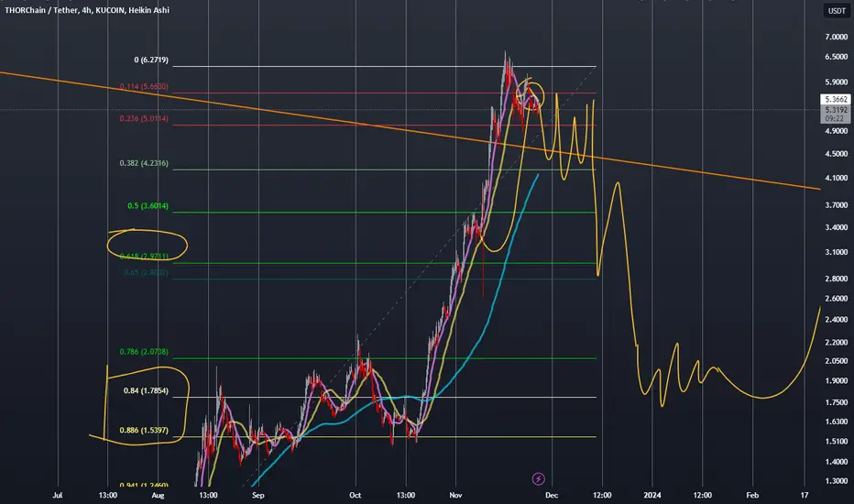Viewport: 854px width, 504px height.
Task: Click the Nov time axis label
Action: (x=456, y=495)
